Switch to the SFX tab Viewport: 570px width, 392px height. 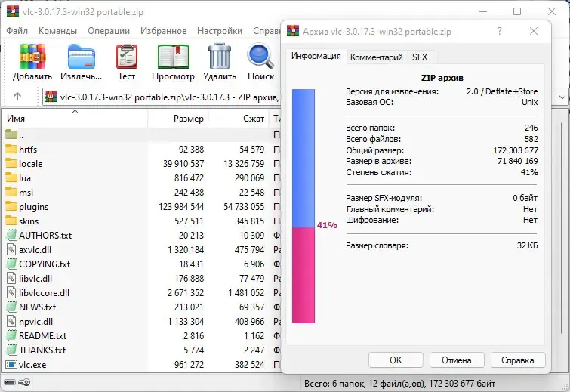[420, 57]
